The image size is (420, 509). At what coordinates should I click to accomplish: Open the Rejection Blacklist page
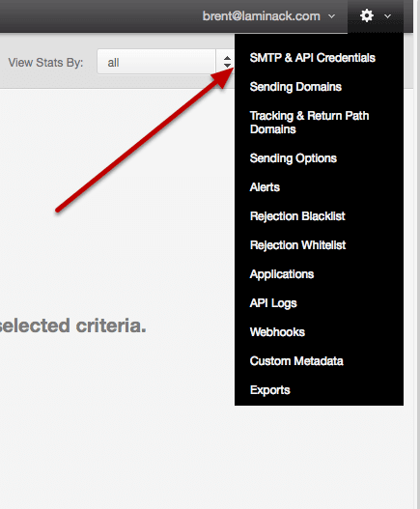pyautogui.click(x=297, y=216)
